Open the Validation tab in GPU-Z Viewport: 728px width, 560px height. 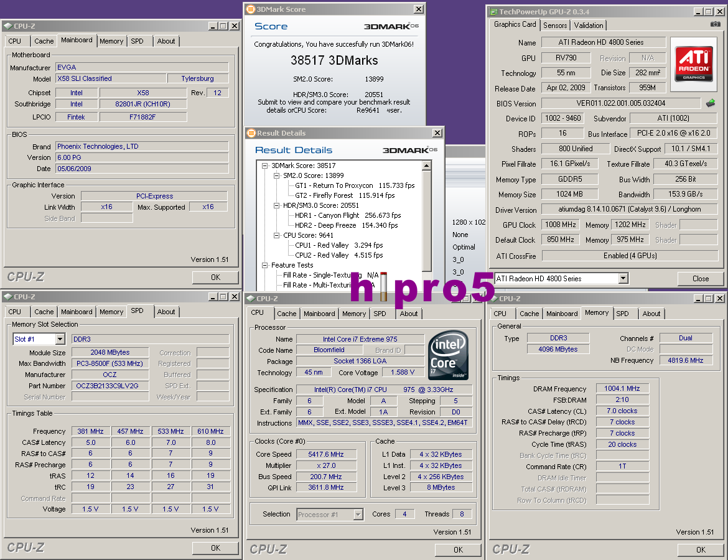589,26
